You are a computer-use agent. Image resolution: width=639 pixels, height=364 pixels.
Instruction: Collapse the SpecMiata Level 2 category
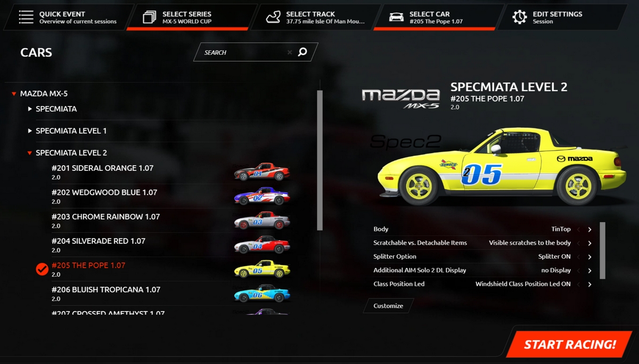pos(30,153)
